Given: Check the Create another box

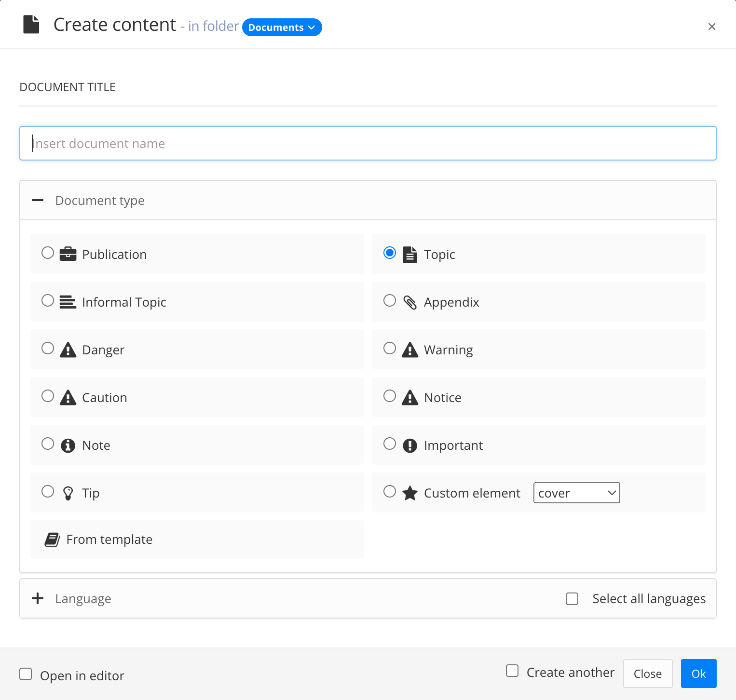Looking at the screenshot, I should (x=512, y=671).
